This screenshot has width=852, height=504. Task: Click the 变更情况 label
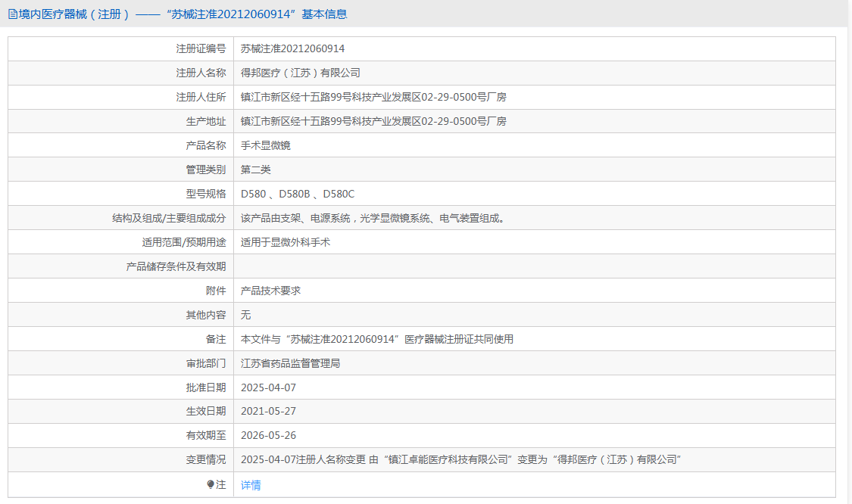pos(205,460)
